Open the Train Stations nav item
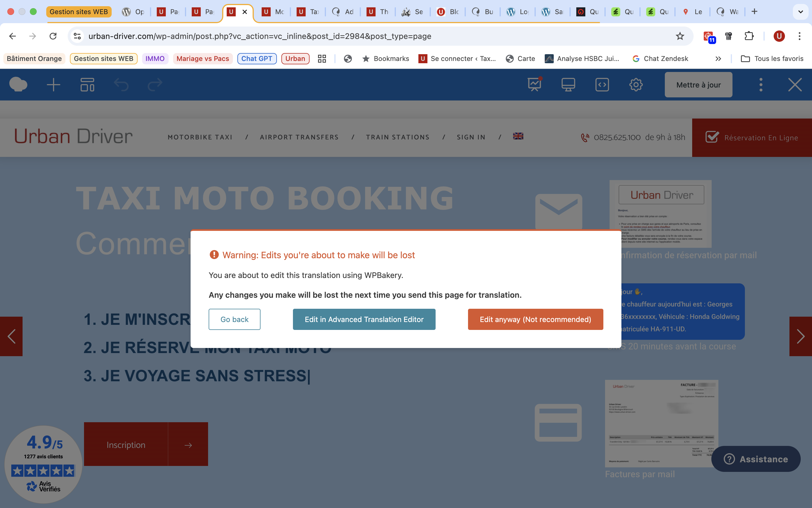The height and width of the screenshot is (508, 812). [x=398, y=137]
